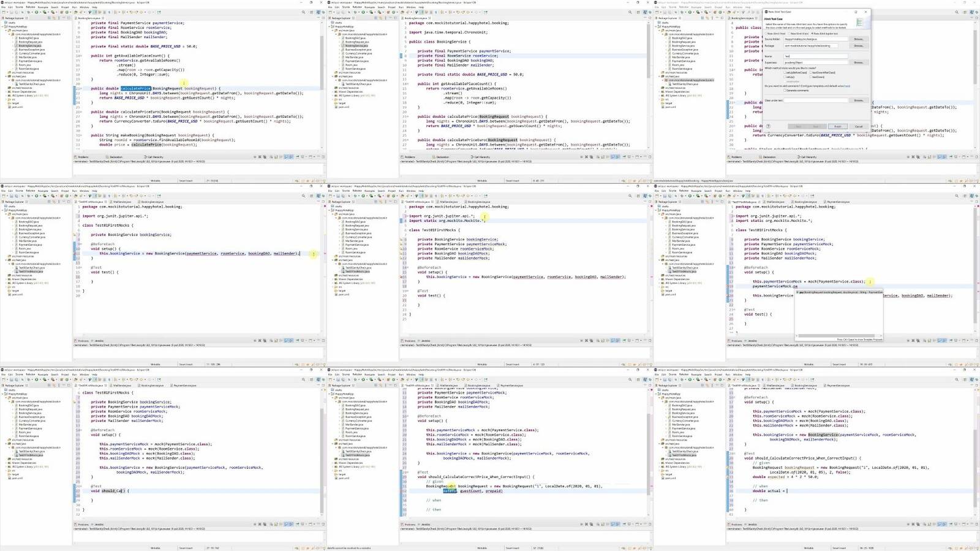Click Browse next to Superclass field

859,63
